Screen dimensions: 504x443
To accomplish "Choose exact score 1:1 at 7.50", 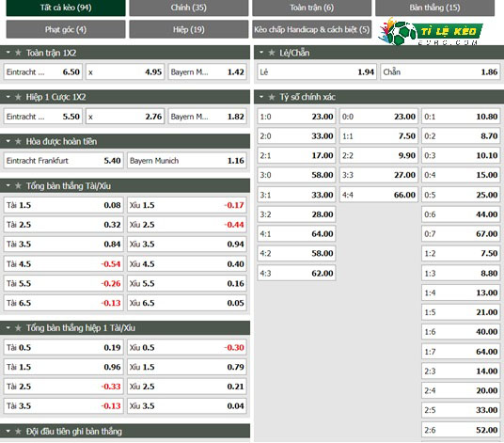I will [x=379, y=136].
